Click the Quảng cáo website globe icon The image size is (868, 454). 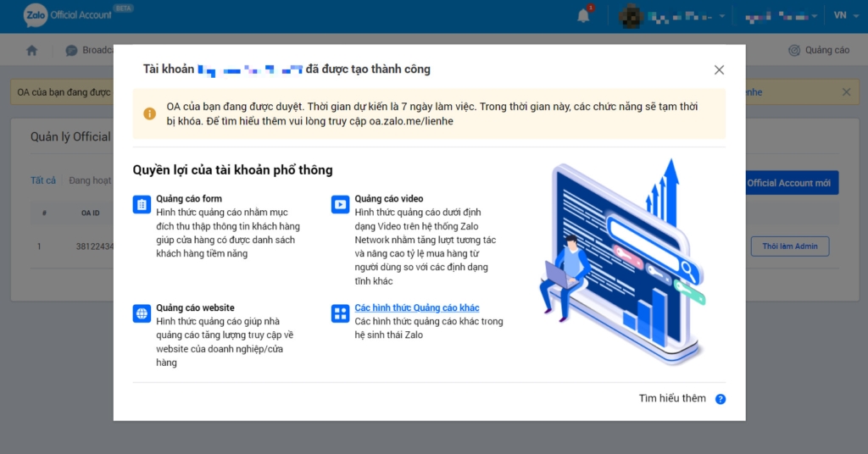[x=142, y=313]
